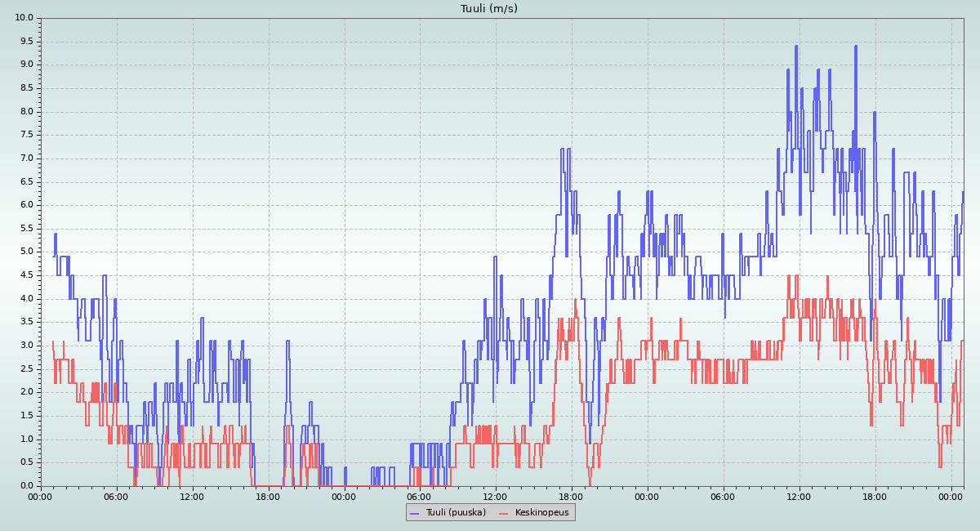Click the red line swatch in legend

pos(504,513)
